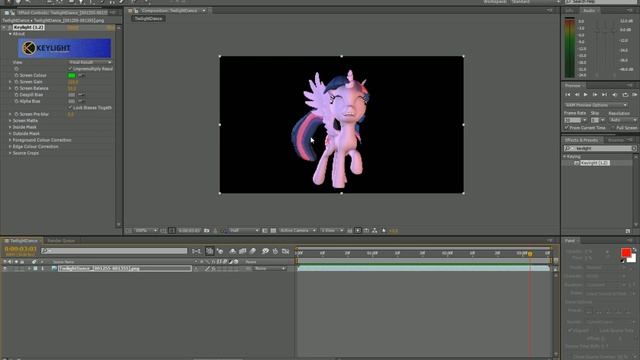The image size is (640, 360).
Task: Toggle Alpha Bias stopwatch
Action: (16, 101)
